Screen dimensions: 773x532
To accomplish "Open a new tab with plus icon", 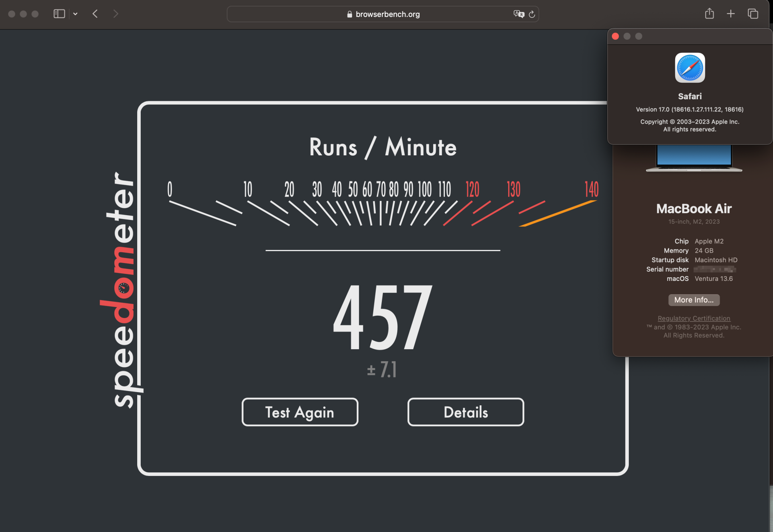I will click(x=730, y=14).
